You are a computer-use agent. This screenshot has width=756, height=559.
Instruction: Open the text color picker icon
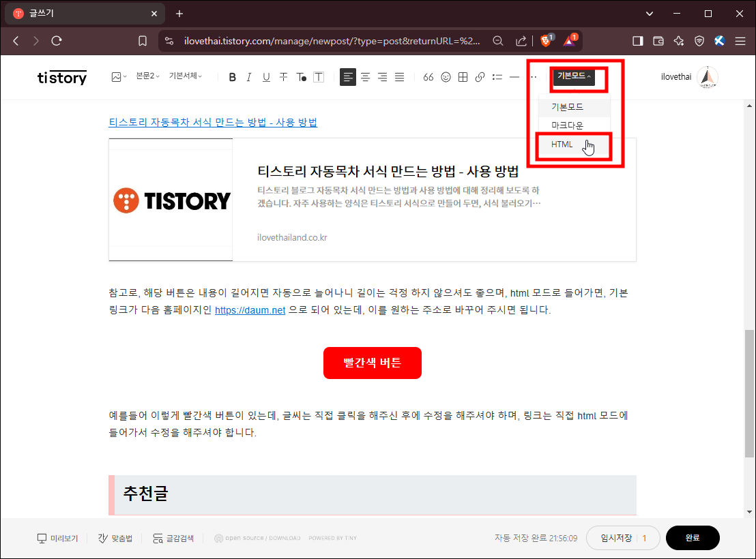coord(301,77)
